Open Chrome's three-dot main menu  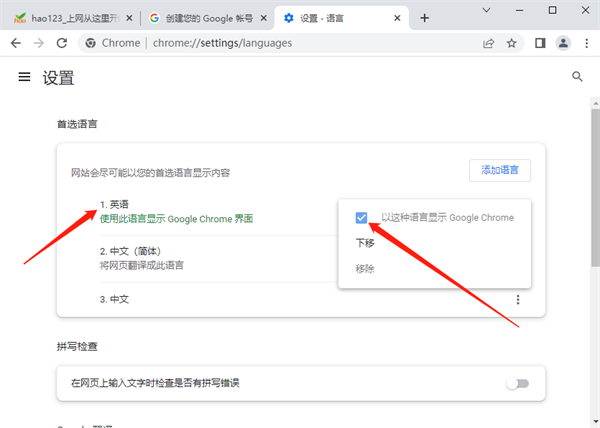[x=585, y=43]
